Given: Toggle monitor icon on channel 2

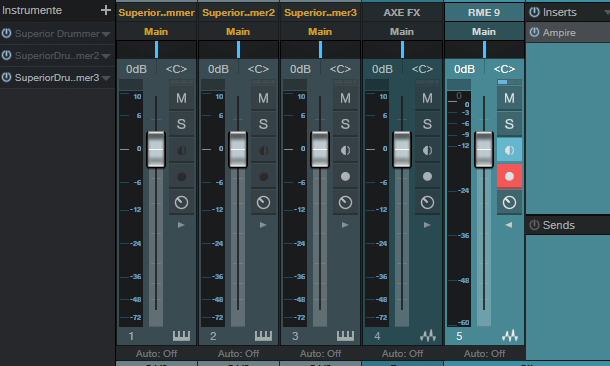Looking at the screenshot, I should click(x=263, y=150).
